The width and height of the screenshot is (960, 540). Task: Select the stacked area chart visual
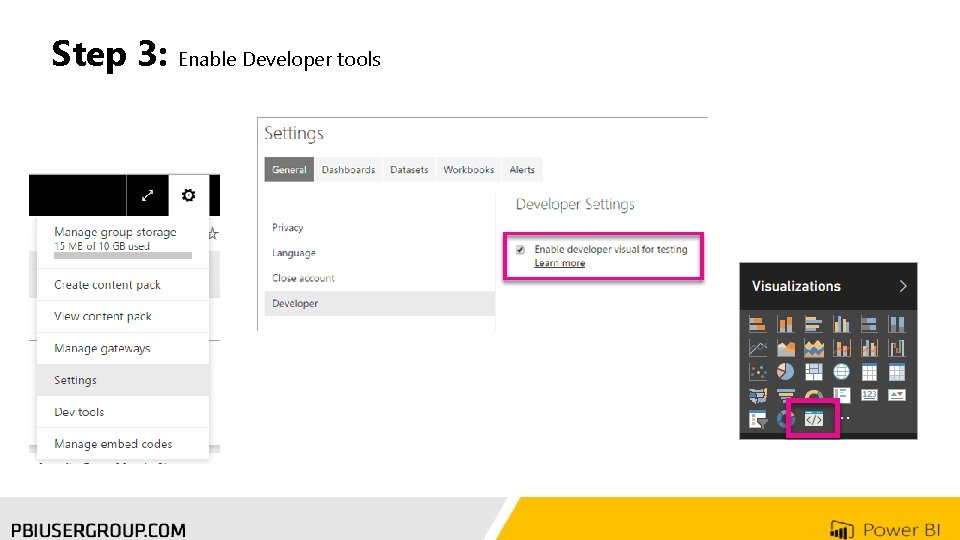(x=814, y=348)
